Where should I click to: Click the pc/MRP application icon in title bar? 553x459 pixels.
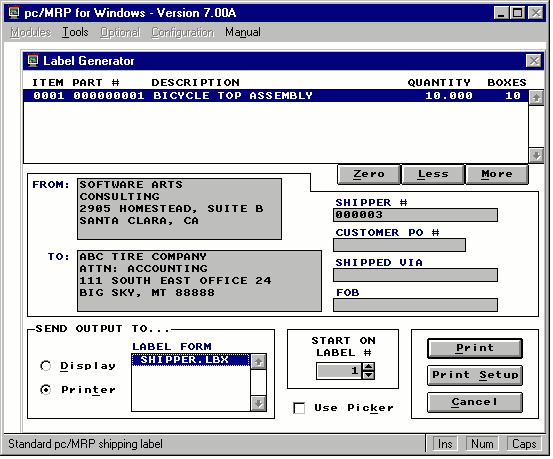pos(14,13)
